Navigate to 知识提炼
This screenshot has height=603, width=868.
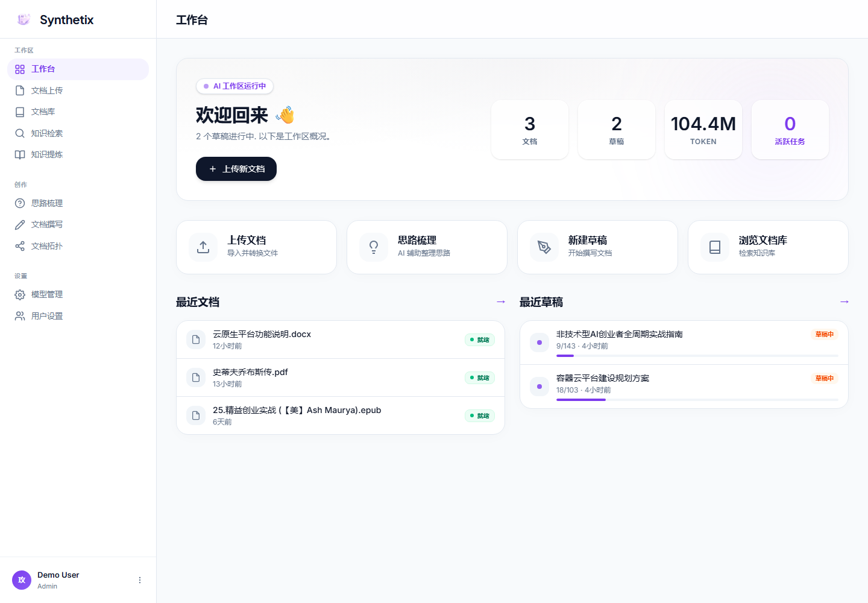click(x=78, y=154)
